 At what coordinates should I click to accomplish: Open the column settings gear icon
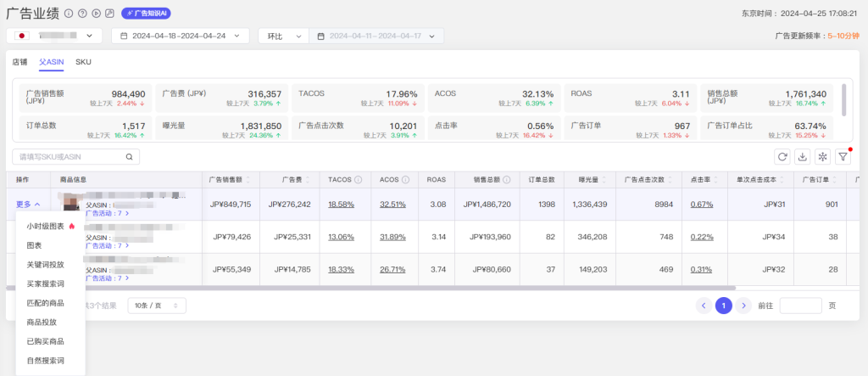822,157
